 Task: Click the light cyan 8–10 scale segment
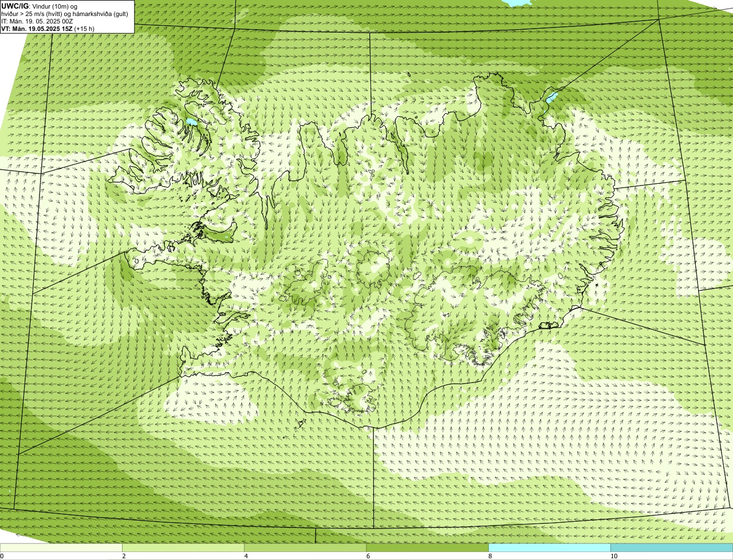550,547
